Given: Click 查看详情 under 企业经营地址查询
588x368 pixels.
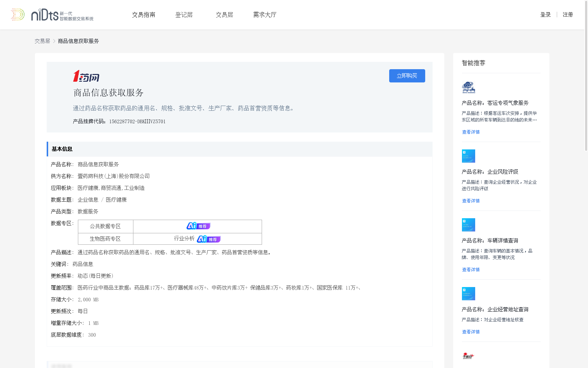Looking at the screenshot, I should pos(471,332).
